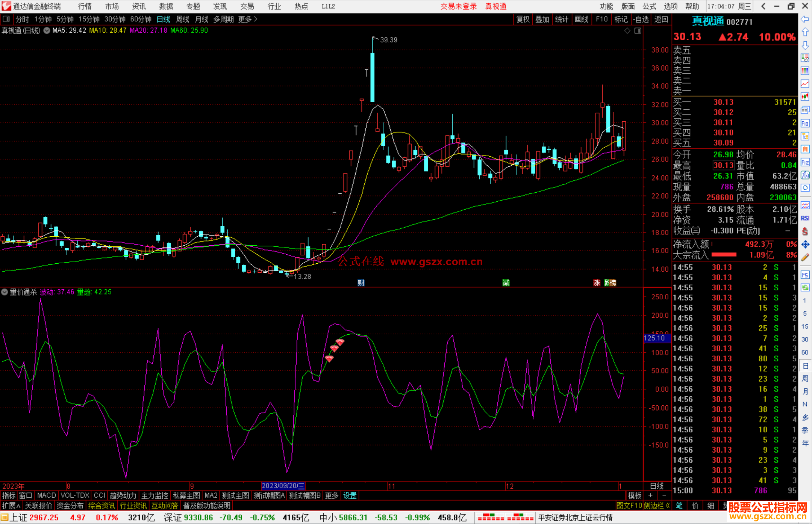
Task: Click the wavy multi-line indicator sidebar icon
Action: coord(805,205)
